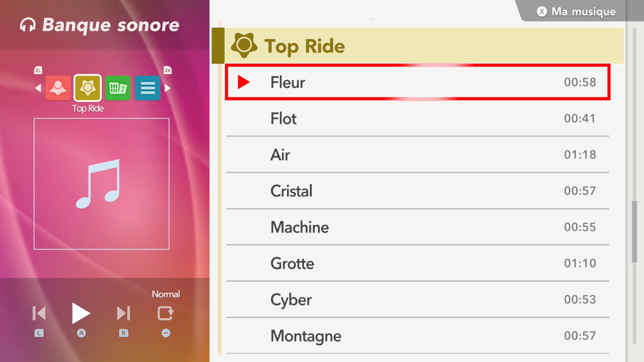This screenshot has width=644, height=362.
Task: Select the blue list category icon
Action: click(x=148, y=88)
